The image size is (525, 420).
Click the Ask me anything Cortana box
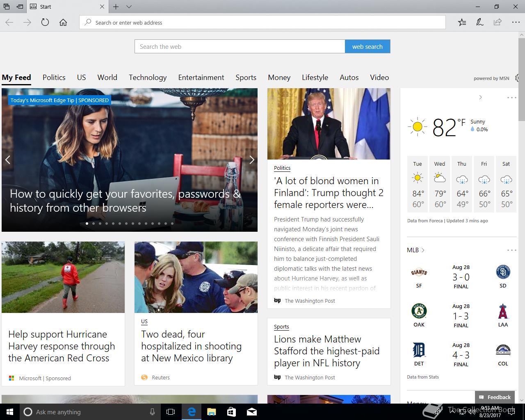click(x=89, y=412)
